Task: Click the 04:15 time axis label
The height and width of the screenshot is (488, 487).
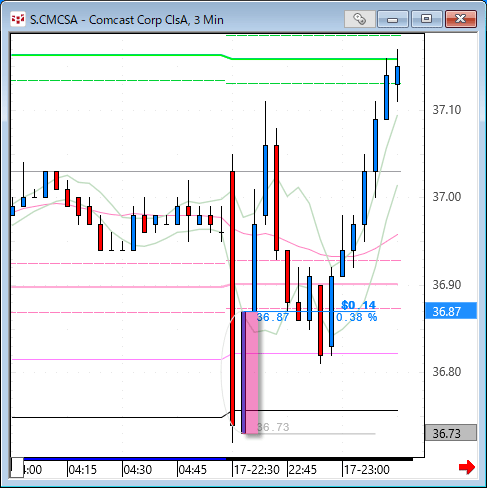Action: tap(82, 470)
